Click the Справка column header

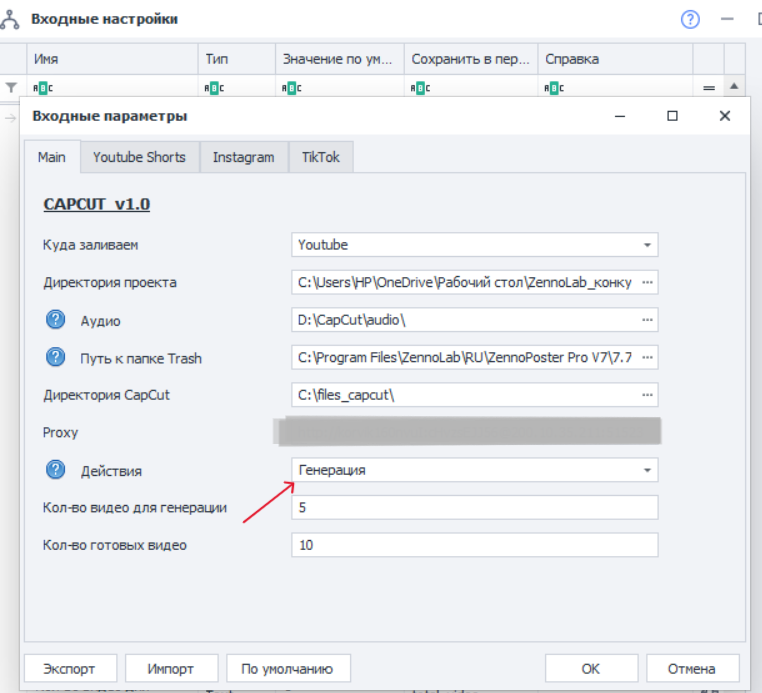615,59
